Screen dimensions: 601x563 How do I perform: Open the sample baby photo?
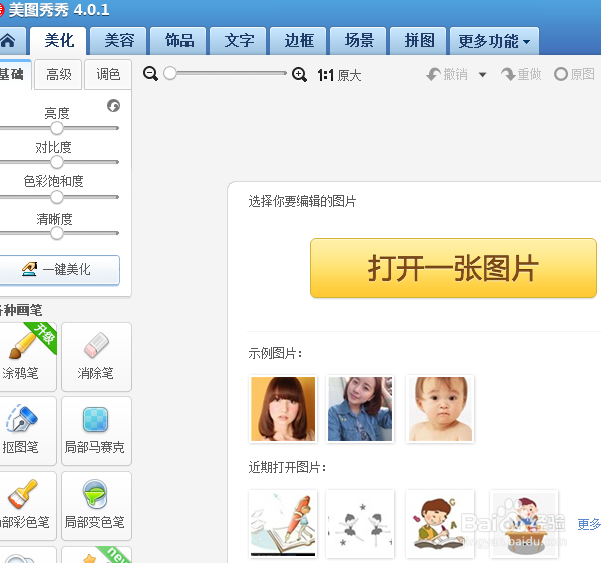click(x=440, y=409)
